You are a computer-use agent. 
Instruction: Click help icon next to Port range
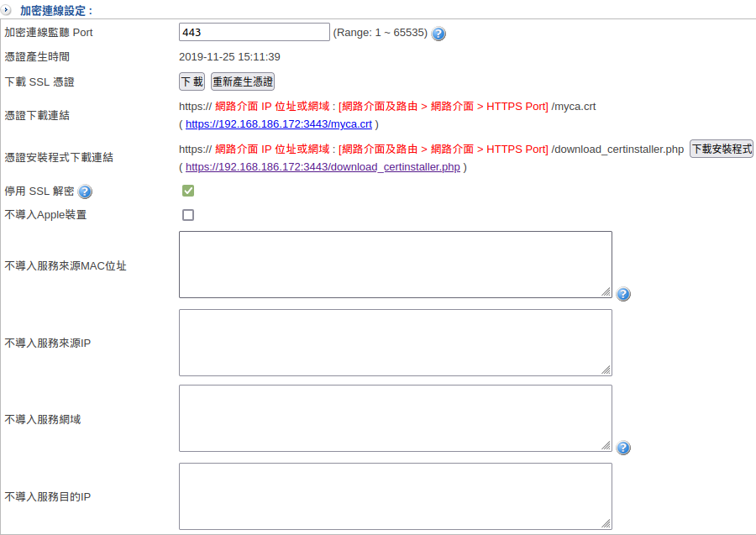pyautogui.click(x=438, y=34)
